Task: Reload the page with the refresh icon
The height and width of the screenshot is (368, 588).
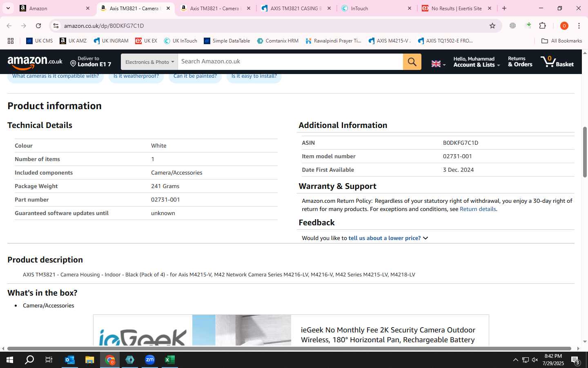Action: (x=38, y=26)
